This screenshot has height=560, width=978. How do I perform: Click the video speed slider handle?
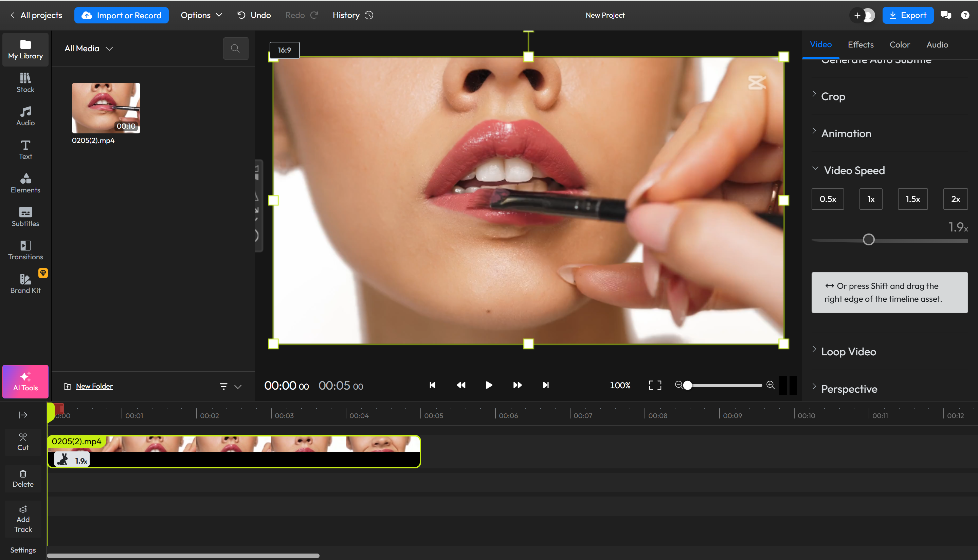[868, 240]
